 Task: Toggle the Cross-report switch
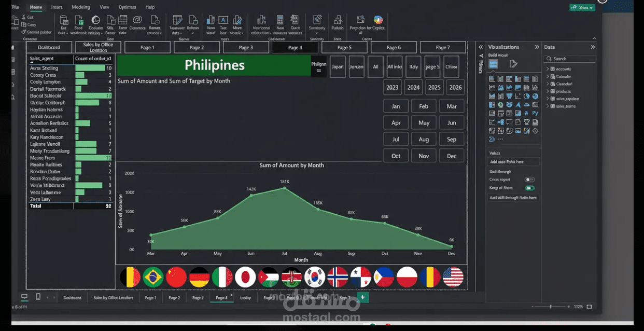click(x=529, y=180)
